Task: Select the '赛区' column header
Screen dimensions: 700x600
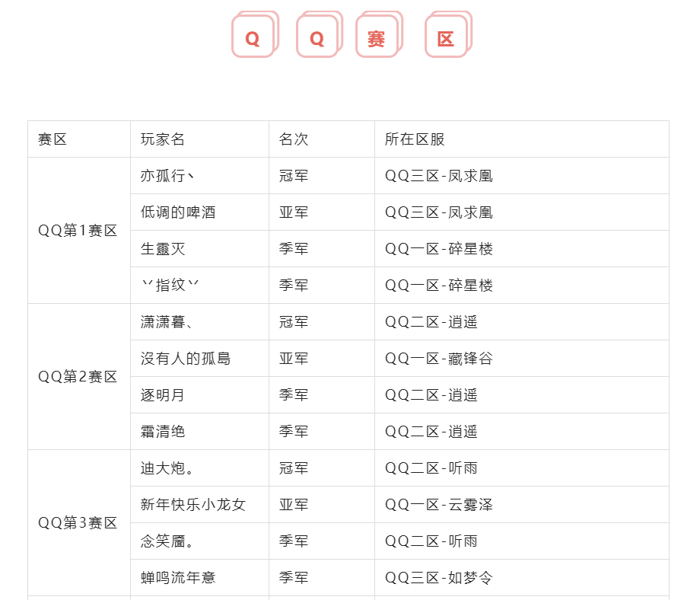Action: coord(52,139)
